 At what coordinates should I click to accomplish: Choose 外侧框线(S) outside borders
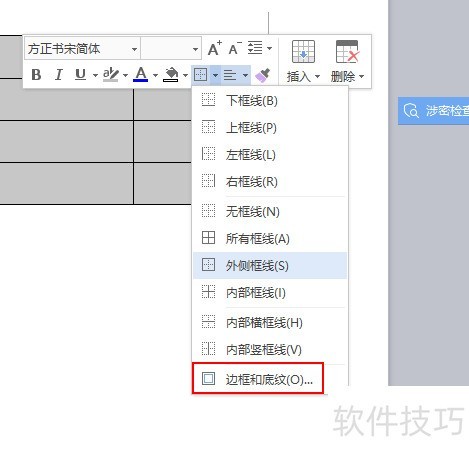tap(270, 265)
